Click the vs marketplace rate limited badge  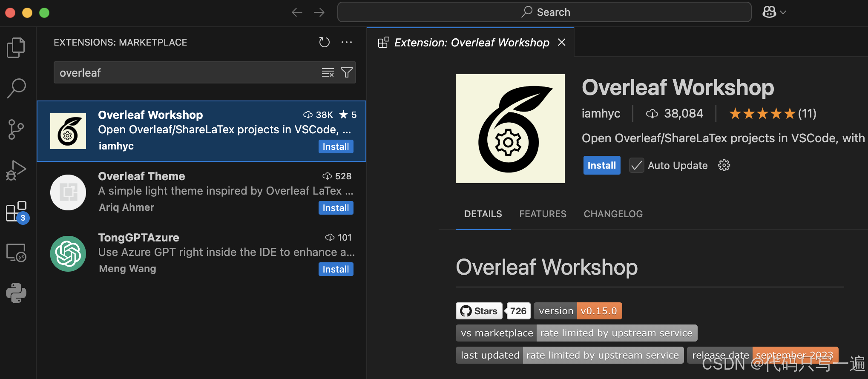coord(577,333)
